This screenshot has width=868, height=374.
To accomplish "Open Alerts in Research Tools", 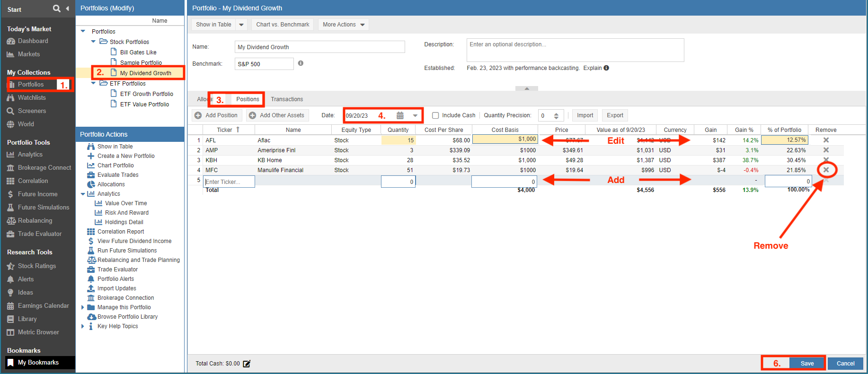I will [x=26, y=279].
